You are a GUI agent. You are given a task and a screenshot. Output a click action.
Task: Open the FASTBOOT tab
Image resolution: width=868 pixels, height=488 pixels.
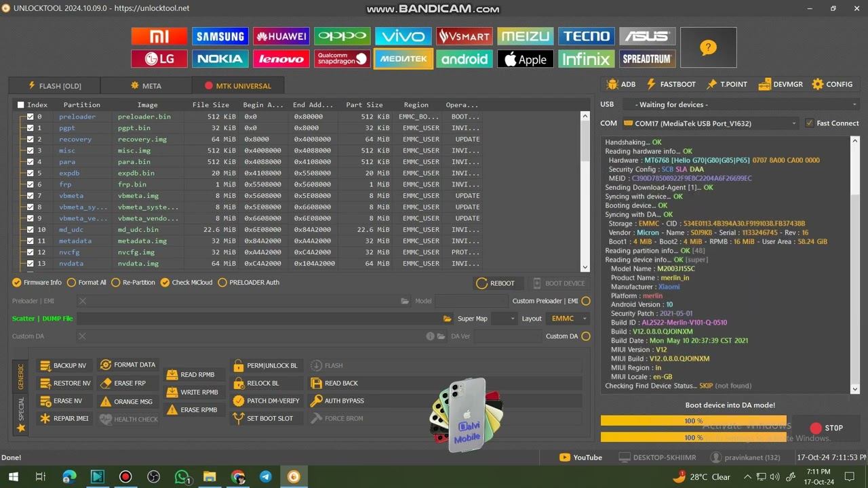pyautogui.click(x=671, y=84)
